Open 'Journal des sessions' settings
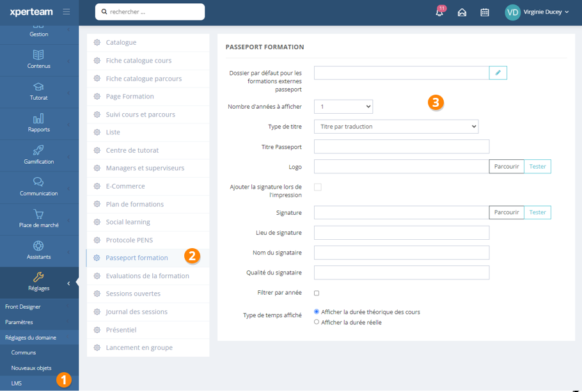 coord(137,313)
